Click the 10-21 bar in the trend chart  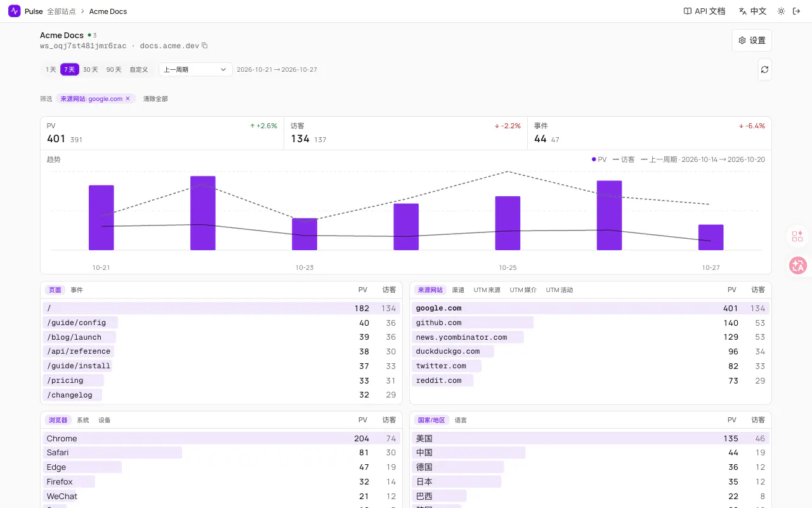click(x=101, y=218)
